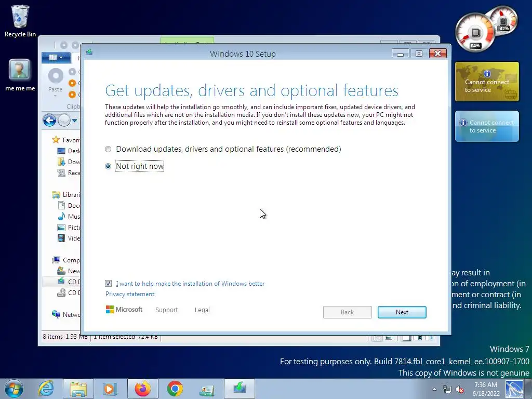Select the second CD drive below highlighted one
This screenshot has width=532, height=399.
click(x=69, y=292)
